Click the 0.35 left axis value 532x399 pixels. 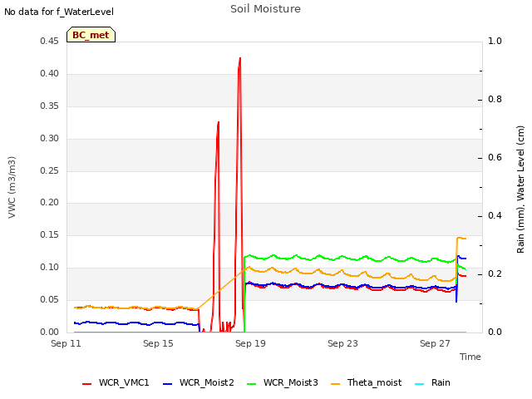click(x=49, y=106)
